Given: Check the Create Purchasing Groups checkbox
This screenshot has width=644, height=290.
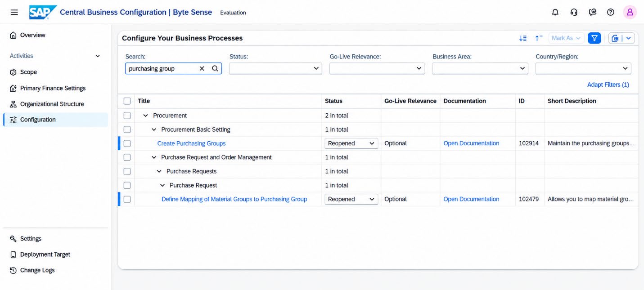Looking at the screenshot, I should click(x=127, y=143).
